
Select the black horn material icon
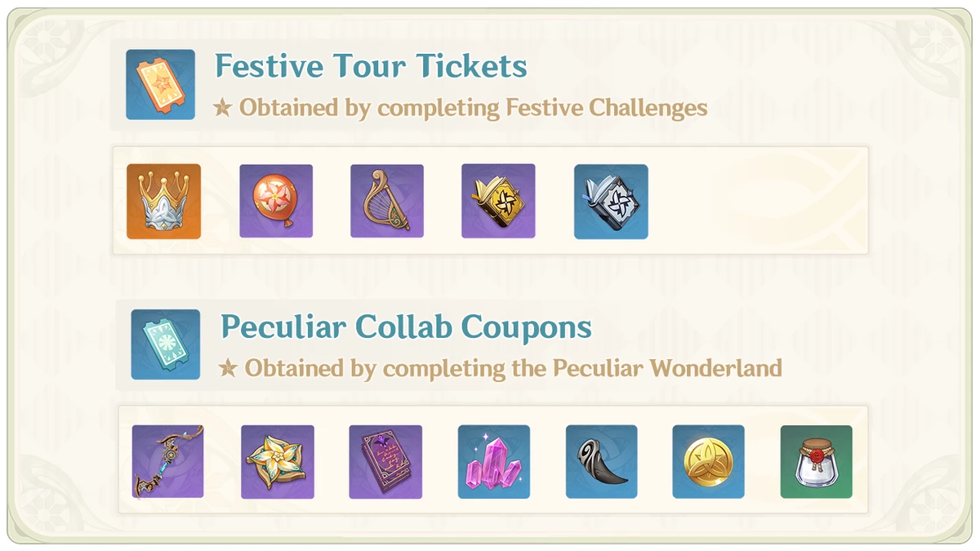point(602,462)
